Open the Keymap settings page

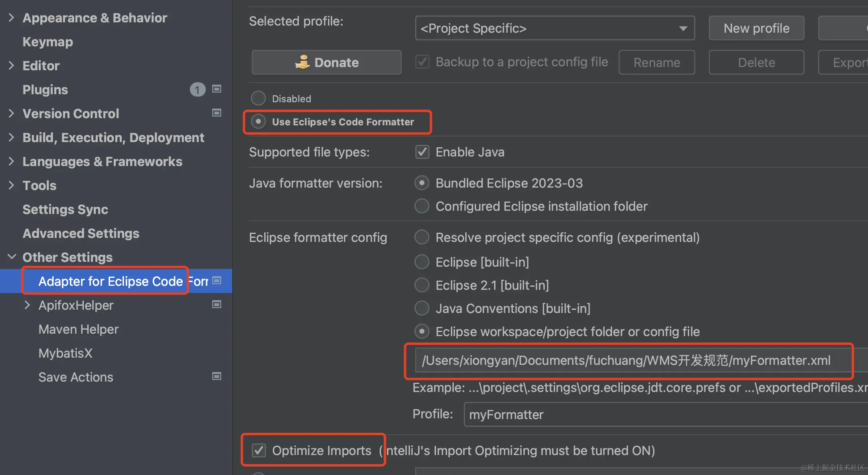pos(47,42)
